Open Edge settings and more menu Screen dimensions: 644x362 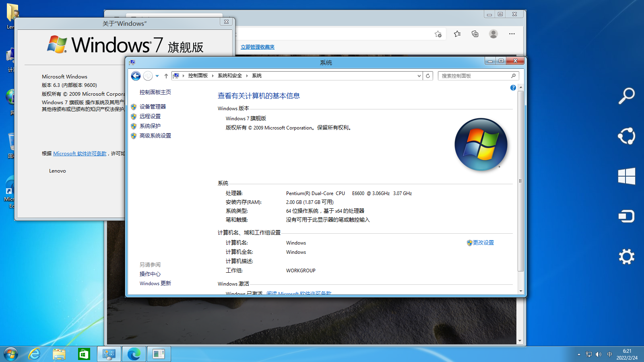pyautogui.click(x=512, y=34)
